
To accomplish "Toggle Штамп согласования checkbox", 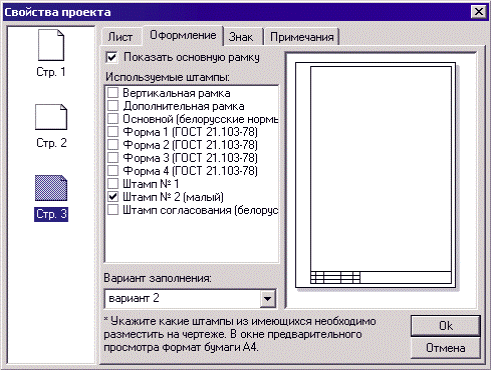I will [113, 210].
